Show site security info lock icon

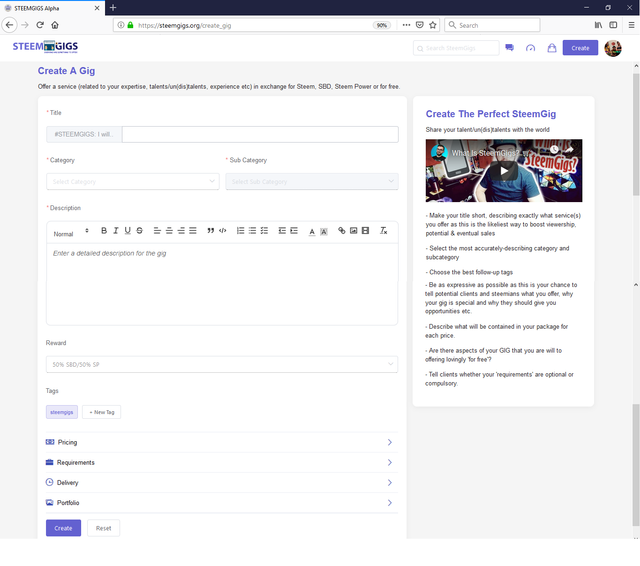point(130,25)
